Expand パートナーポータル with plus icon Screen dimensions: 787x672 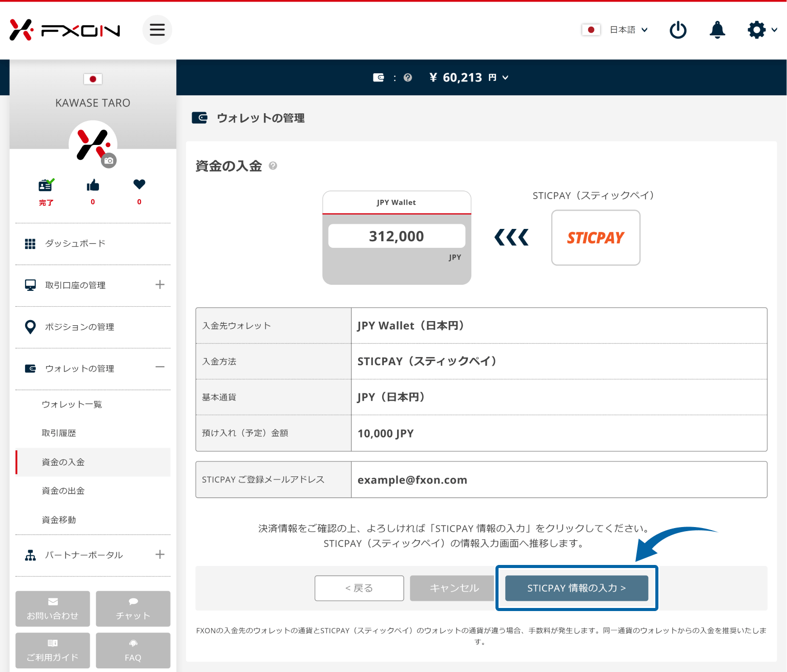(160, 555)
